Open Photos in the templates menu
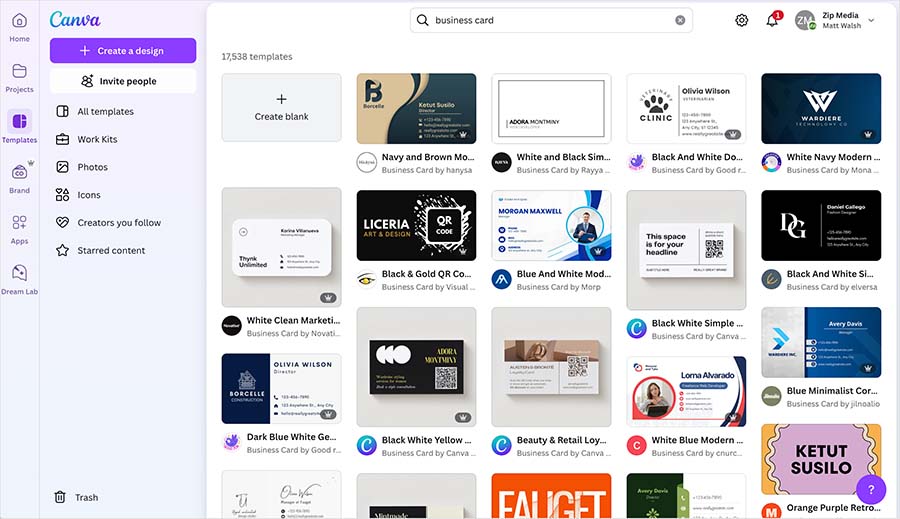The height and width of the screenshot is (519, 900). [92, 167]
